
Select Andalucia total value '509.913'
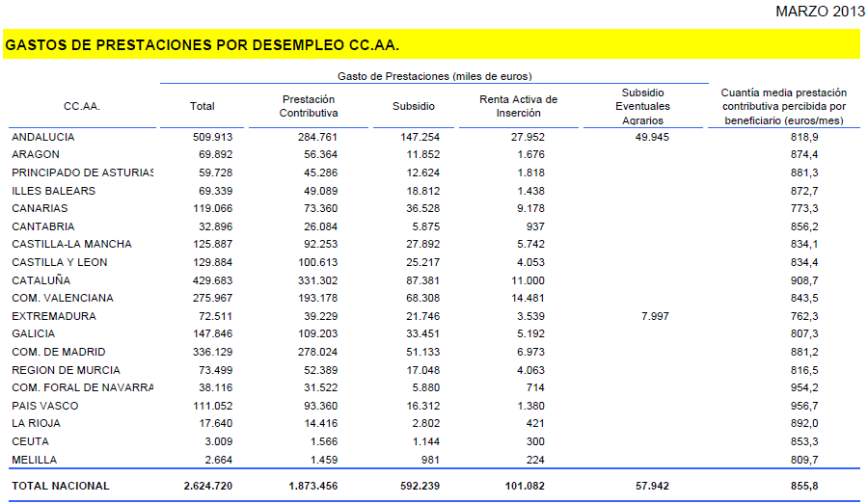(x=212, y=137)
